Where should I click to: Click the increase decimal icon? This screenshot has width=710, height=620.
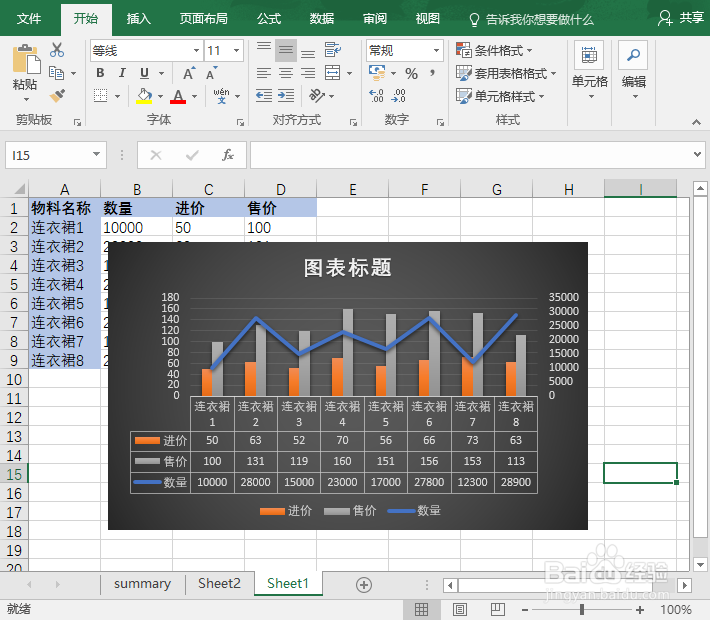[376, 96]
